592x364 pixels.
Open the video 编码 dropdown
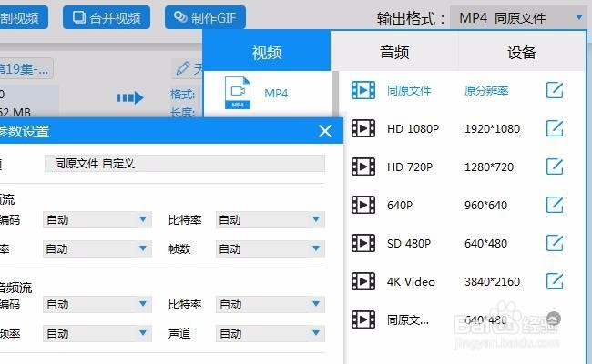point(97,219)
